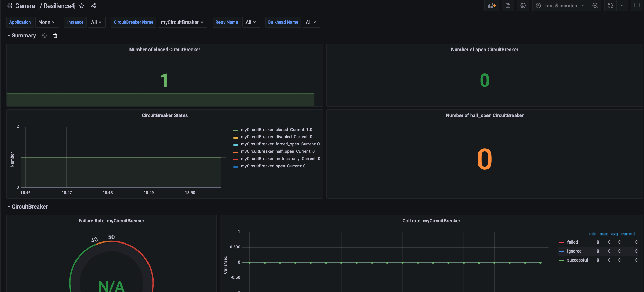
Task: Toggle the myCircuitBreaker: half_open legend series
Action: point(268,151)
